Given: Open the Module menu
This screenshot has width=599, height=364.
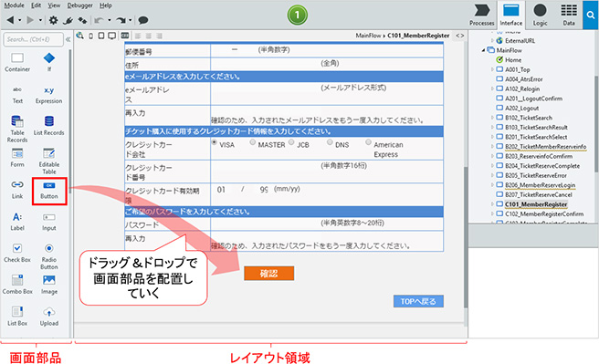Looking at the screenshot, I should 14,5.
